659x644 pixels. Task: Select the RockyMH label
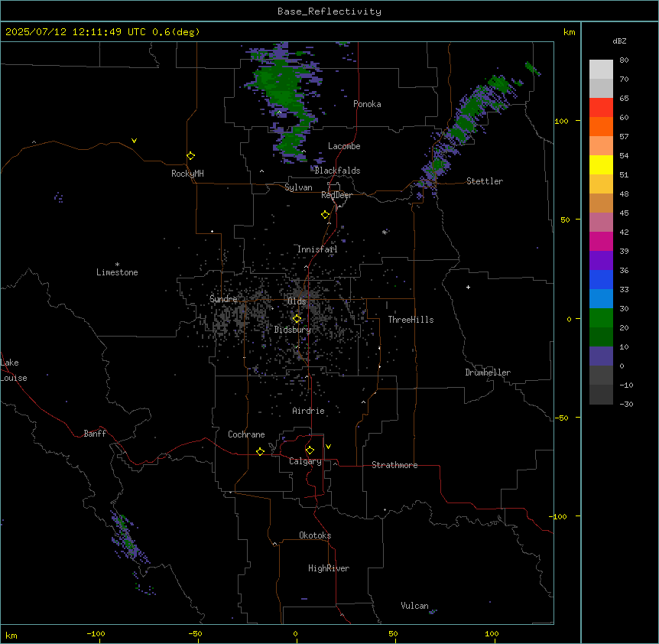(x=187, y=174)
